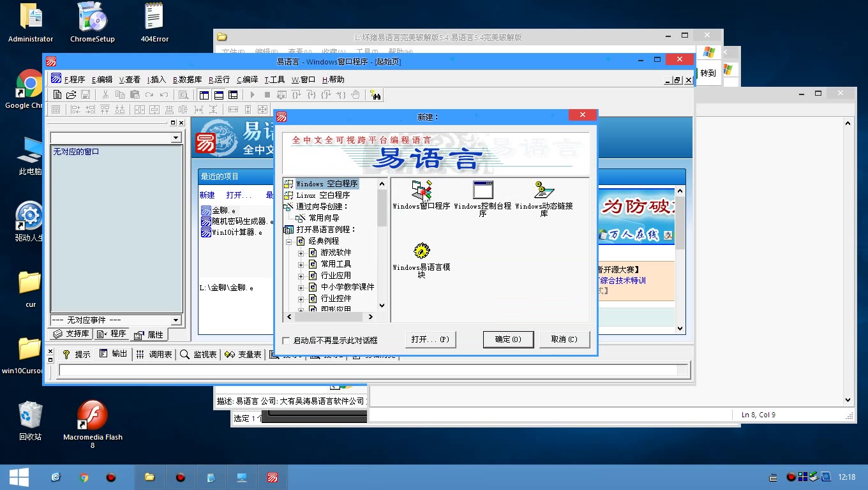Open the H.帮助 menu
Image resolution: width=868 pixels, height=490 pixels.
pyautogui.click(x=333, y=80)
